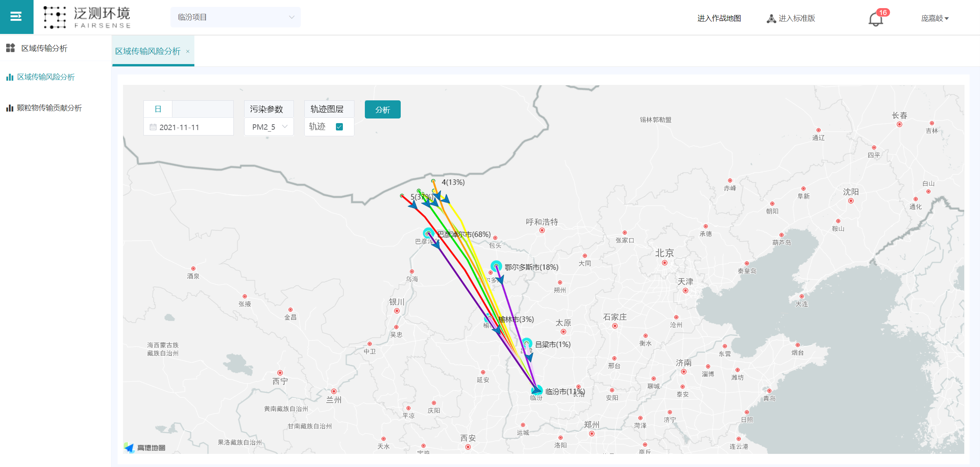Viewport: 980px width, 467px height.
Task: Click the 呼和浩特 city marker dot
Action: [x=542, y=230]
